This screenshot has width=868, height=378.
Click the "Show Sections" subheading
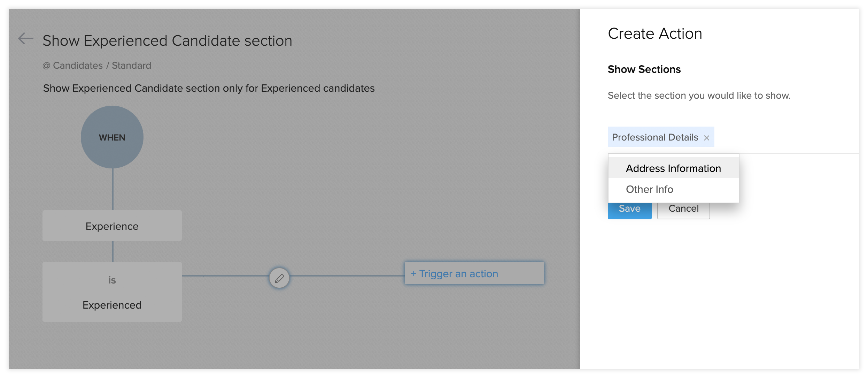tap(644, 69)
